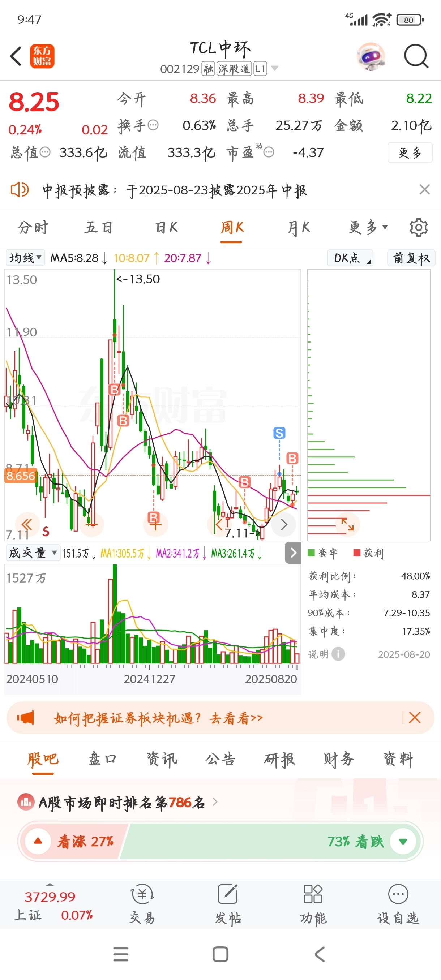
Task: Collapse side panel with gray arrow button
Action: point(293,553)
